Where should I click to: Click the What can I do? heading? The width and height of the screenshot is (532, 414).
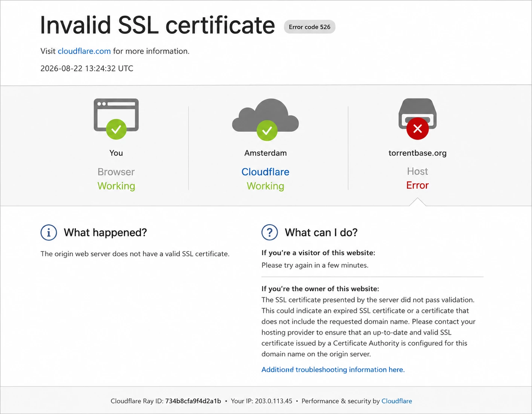321,232
